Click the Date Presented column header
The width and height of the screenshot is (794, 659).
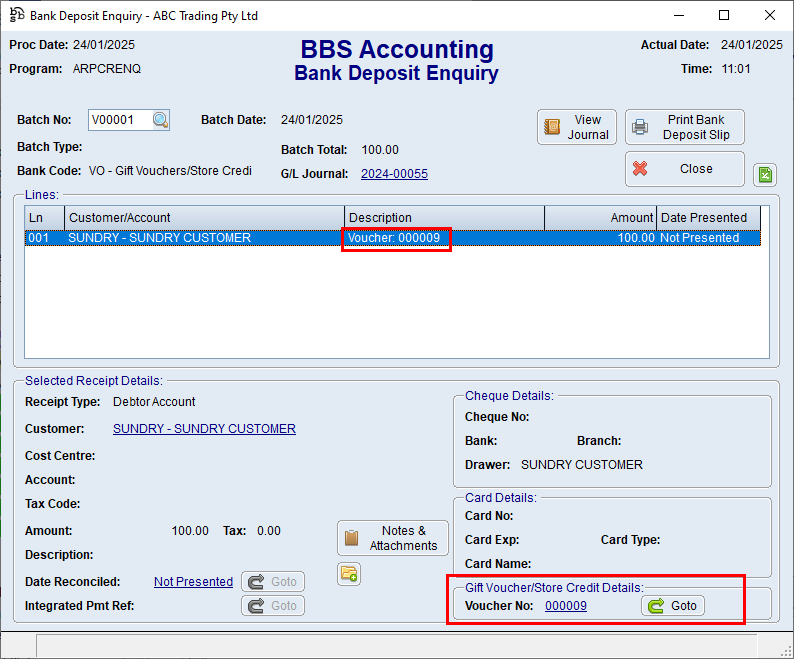[x=708, y=218]
